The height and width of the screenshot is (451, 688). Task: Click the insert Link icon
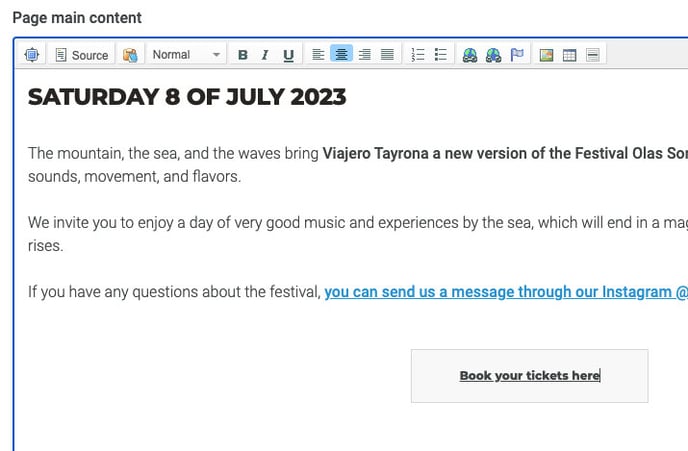[470, 55]
